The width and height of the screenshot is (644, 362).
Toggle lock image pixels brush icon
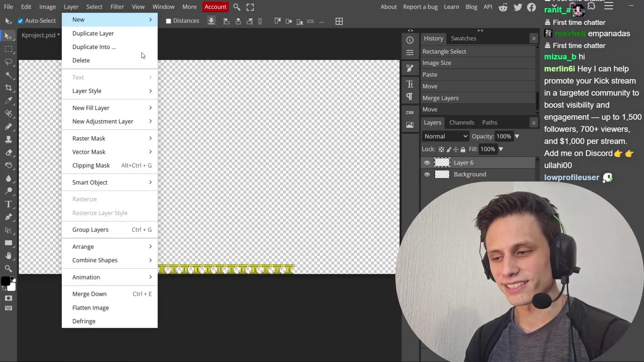[449, 149]
